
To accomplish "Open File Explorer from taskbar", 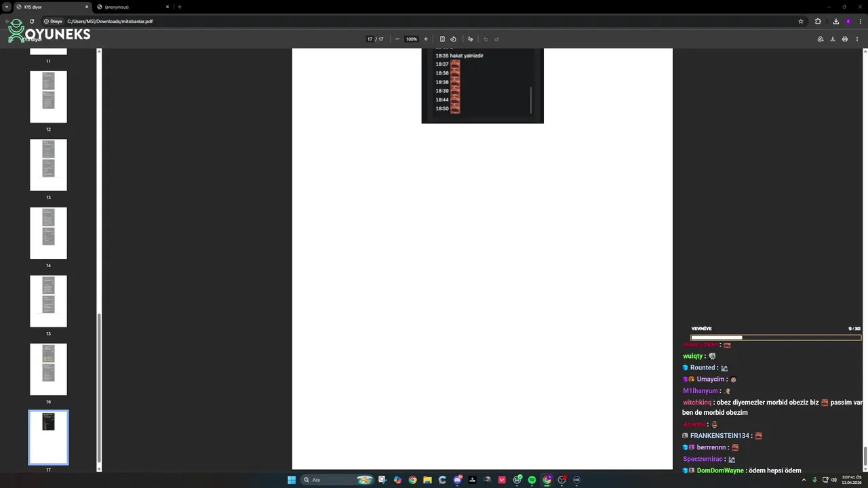I will [x=427, y=480].
